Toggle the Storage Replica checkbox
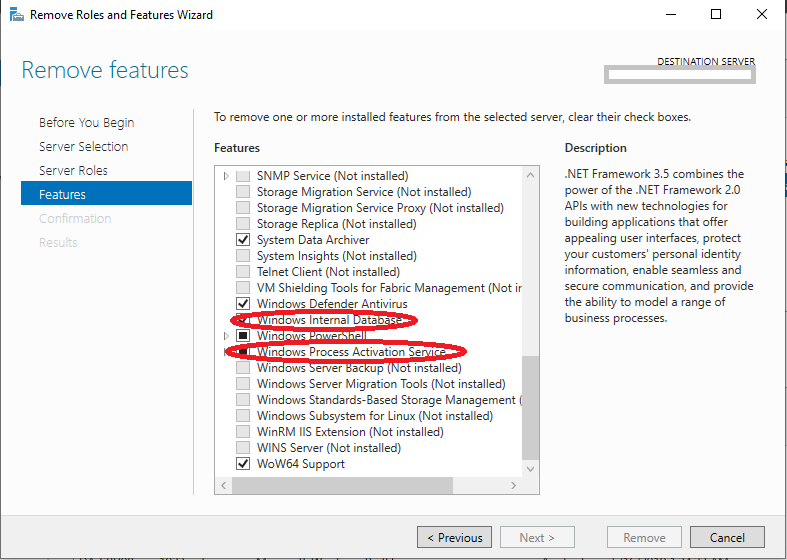The image size is (787, 560). coord(243,224)
